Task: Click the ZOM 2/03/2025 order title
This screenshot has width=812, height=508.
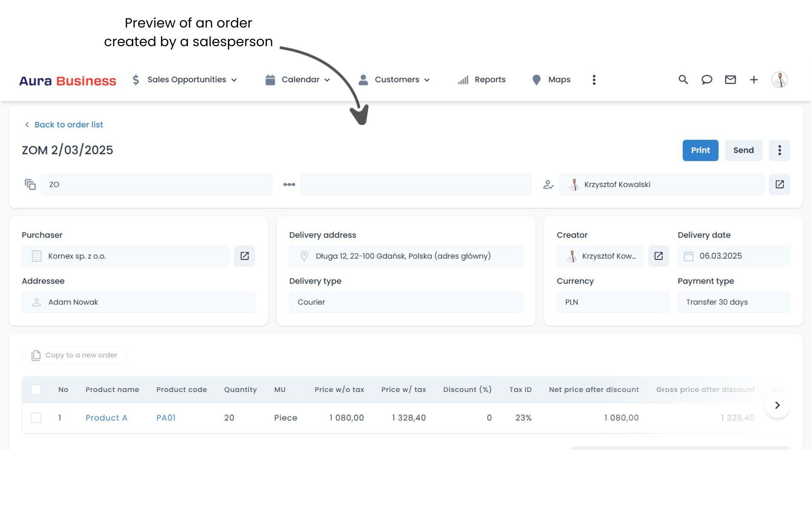Action: click(x=67, y=150)
